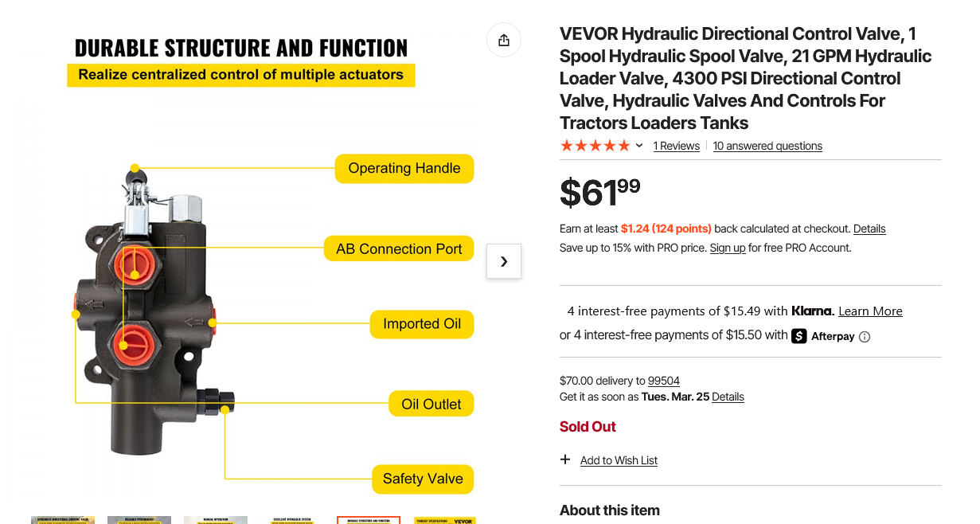Viewport: 980px width, 524px height.
Task: Select the VEVOR specifications thumbnail
Action: coord(445,520)
